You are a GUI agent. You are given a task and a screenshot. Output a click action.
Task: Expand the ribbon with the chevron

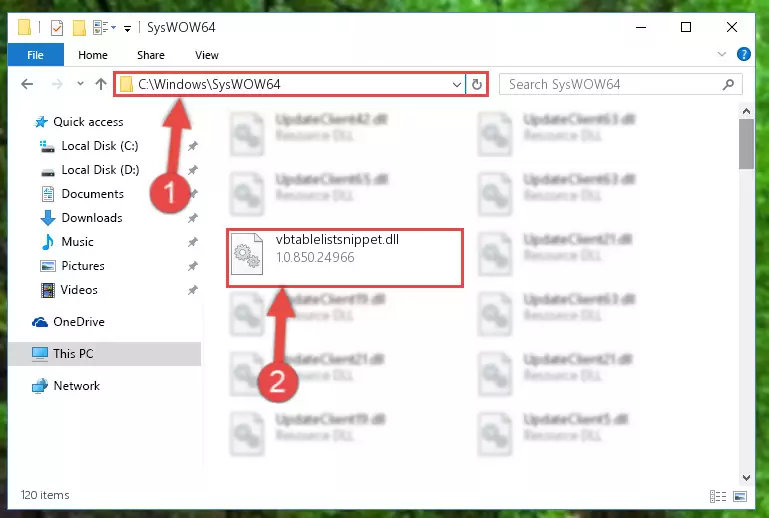tap(721, 54)
